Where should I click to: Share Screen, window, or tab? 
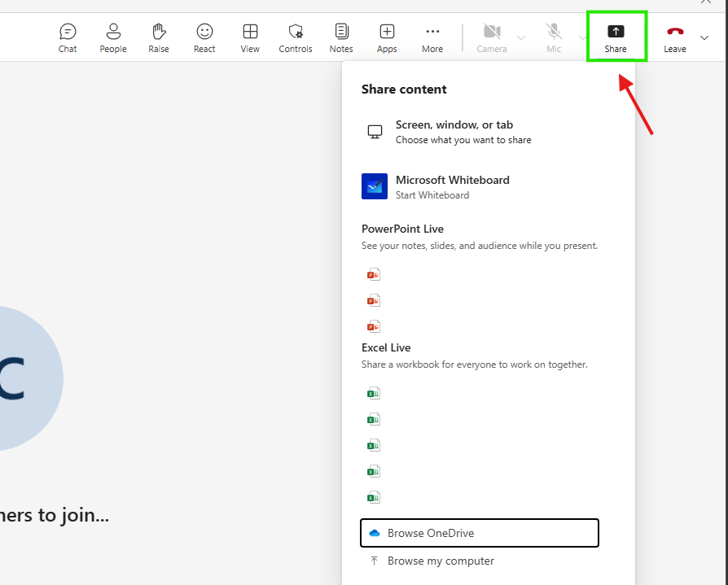[x=480, y=133]
